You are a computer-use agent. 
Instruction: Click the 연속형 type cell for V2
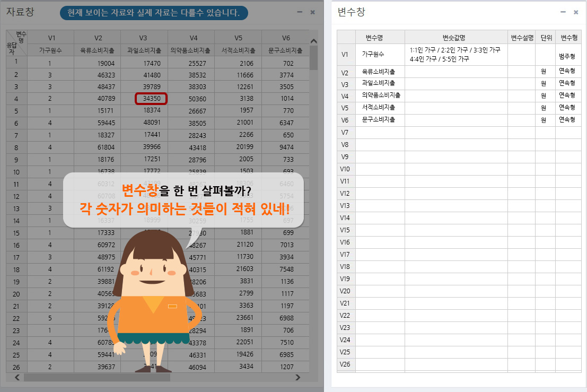567,71
